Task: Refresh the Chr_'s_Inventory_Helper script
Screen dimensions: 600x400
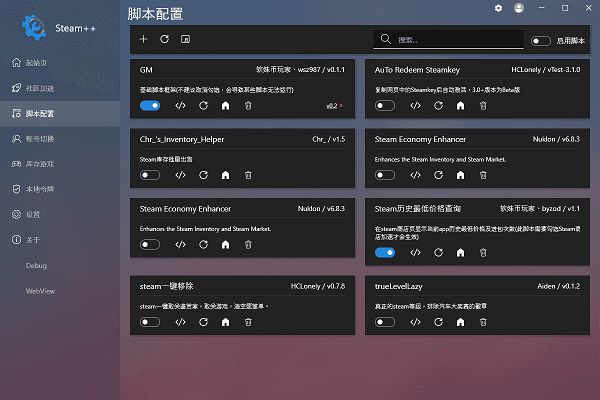Action: pyautogui.click(x=203, y=175)
